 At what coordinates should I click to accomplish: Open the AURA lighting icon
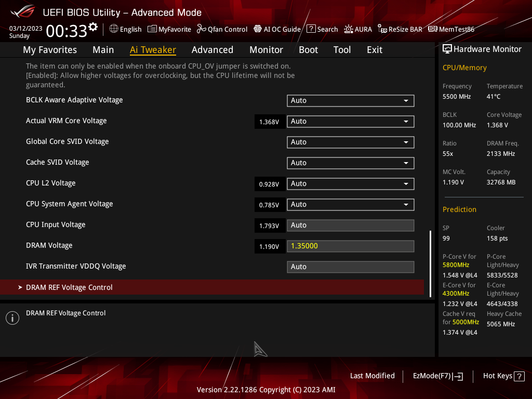349,29
